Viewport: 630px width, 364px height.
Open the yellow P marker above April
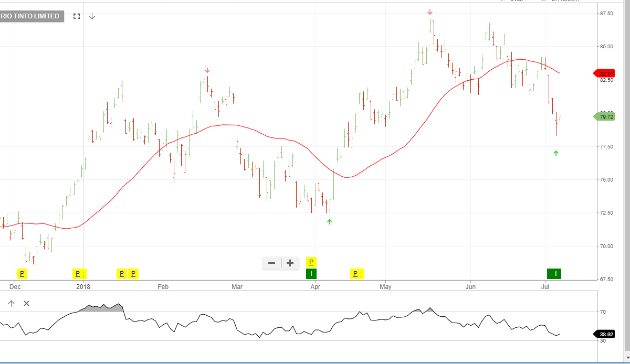tap(311, 262)
